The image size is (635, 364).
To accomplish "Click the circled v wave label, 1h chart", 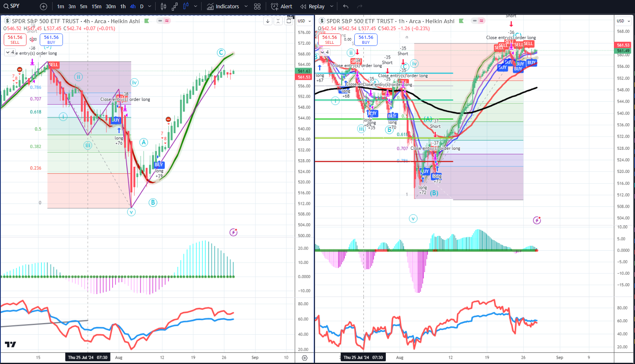I will click(x=413, y=218).
